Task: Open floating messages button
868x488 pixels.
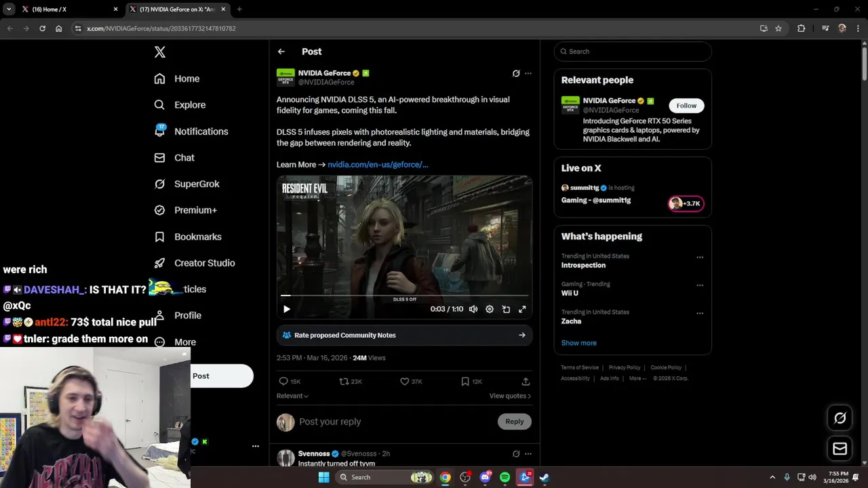Action: pyautogui.click(x=840, y=449)
